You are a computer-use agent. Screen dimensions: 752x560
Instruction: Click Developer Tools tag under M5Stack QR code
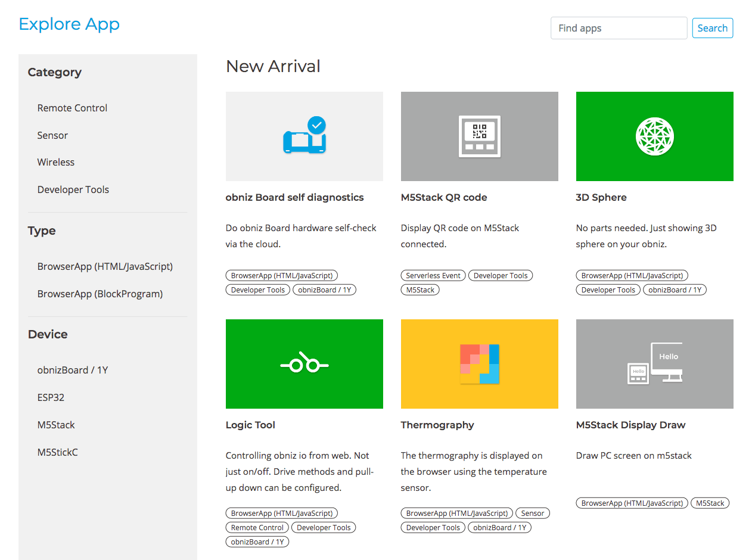click(501, 276)
